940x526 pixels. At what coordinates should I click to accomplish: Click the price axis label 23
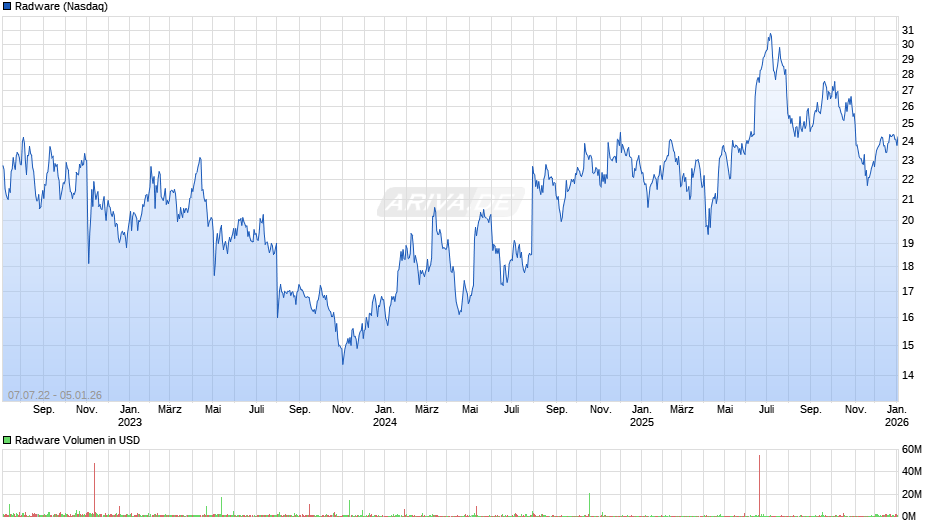pyautogui.click(x=908, y=160)
